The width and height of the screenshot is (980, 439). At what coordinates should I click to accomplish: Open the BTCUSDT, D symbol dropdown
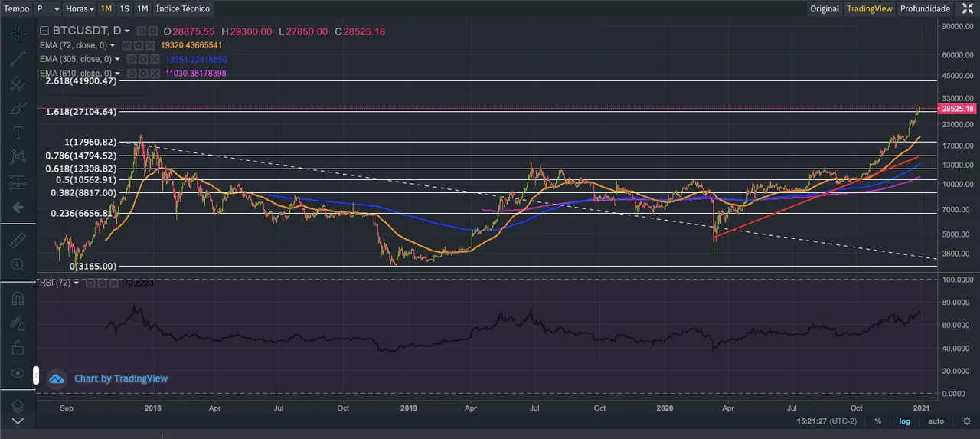(x=127, y=31)
